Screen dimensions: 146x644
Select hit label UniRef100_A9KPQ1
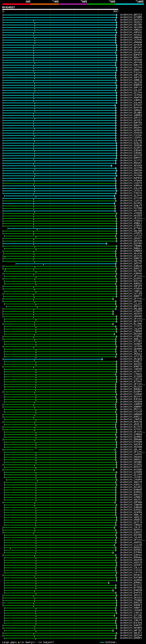[x=131, y=543]
